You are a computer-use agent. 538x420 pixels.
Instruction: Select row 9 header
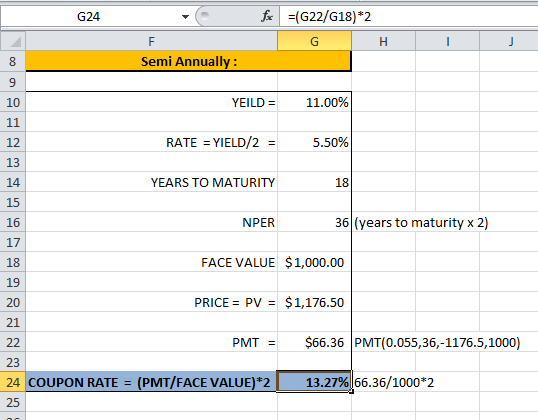(x=13, y=82)
